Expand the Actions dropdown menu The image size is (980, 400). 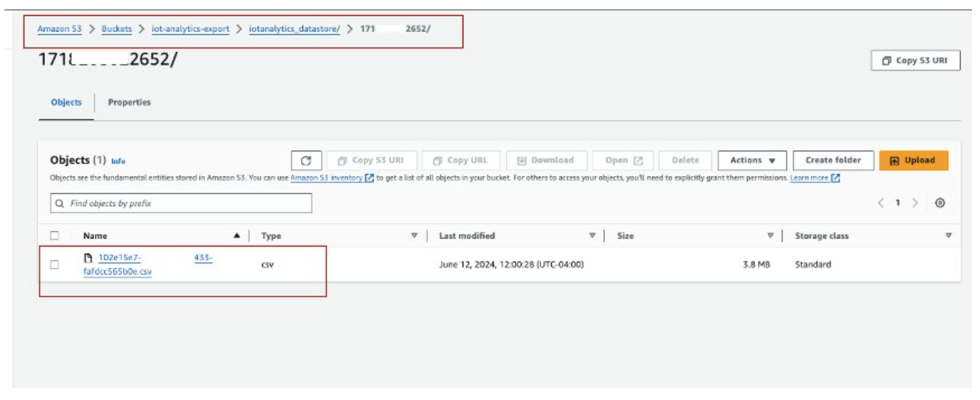[x=752, y=161]
